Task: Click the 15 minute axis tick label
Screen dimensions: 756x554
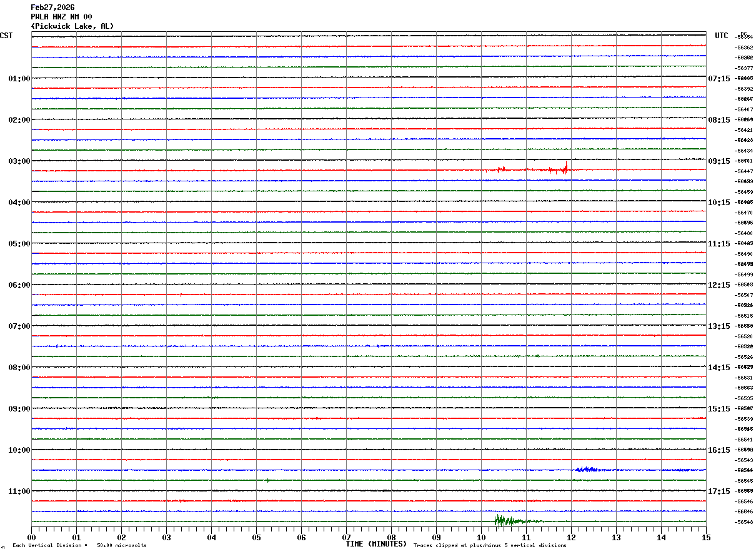Action: [x=706, y=537]
